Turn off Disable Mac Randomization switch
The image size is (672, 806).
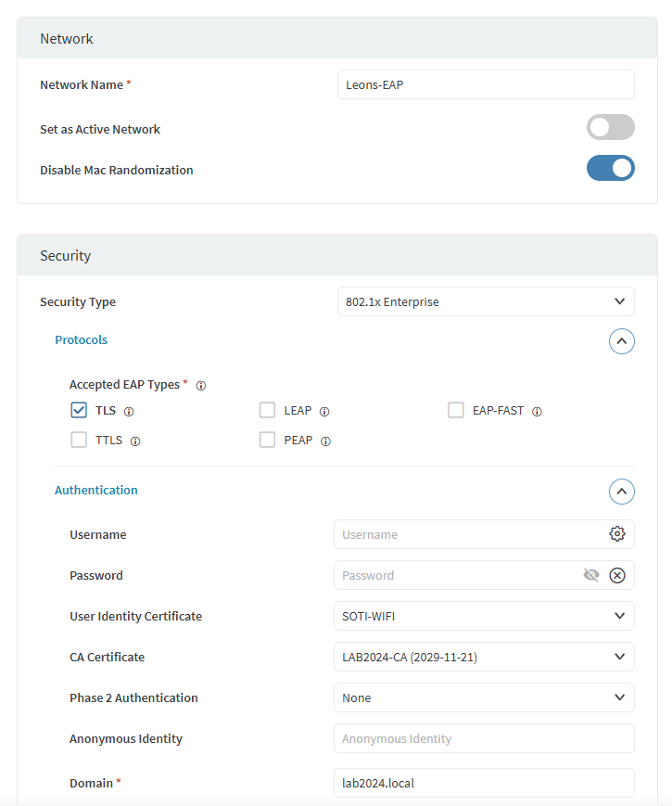pos(610,168)
